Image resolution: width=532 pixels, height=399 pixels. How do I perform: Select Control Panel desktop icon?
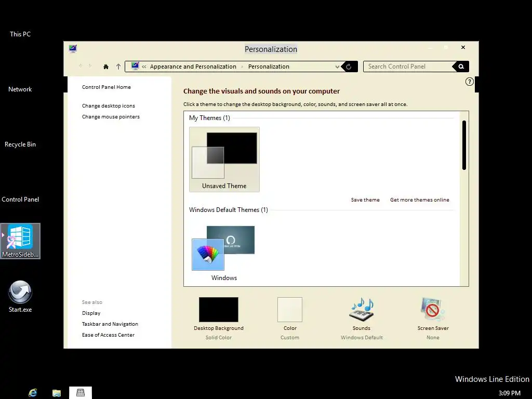point(20,199)
